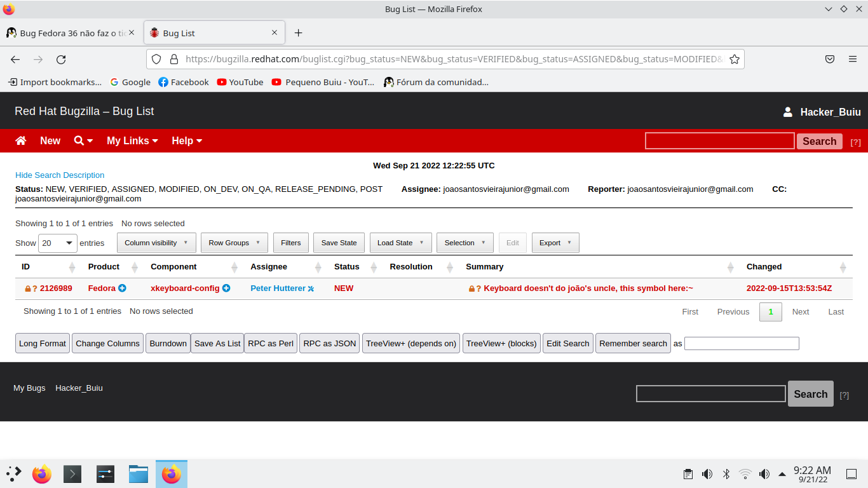Viewport: 868px width, 488px height.
Task: Go back with the browser back arrow
Action: pyautogui.click(x=15, y=59)
